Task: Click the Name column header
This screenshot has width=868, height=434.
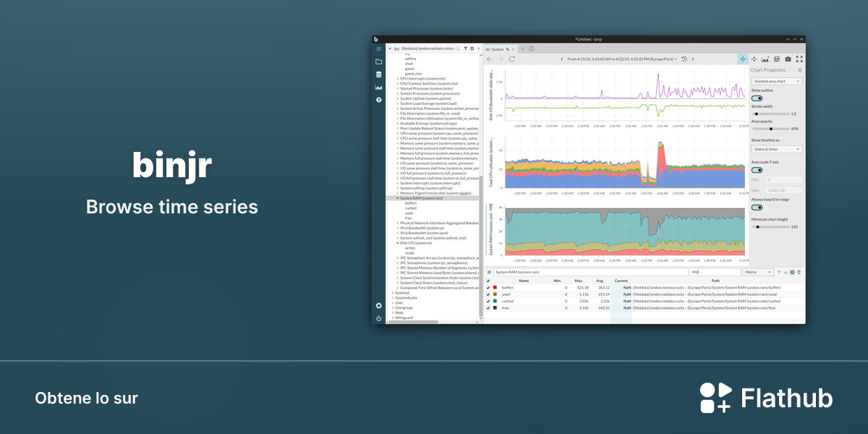Action: pyautogui.click(x=524, y=281)
